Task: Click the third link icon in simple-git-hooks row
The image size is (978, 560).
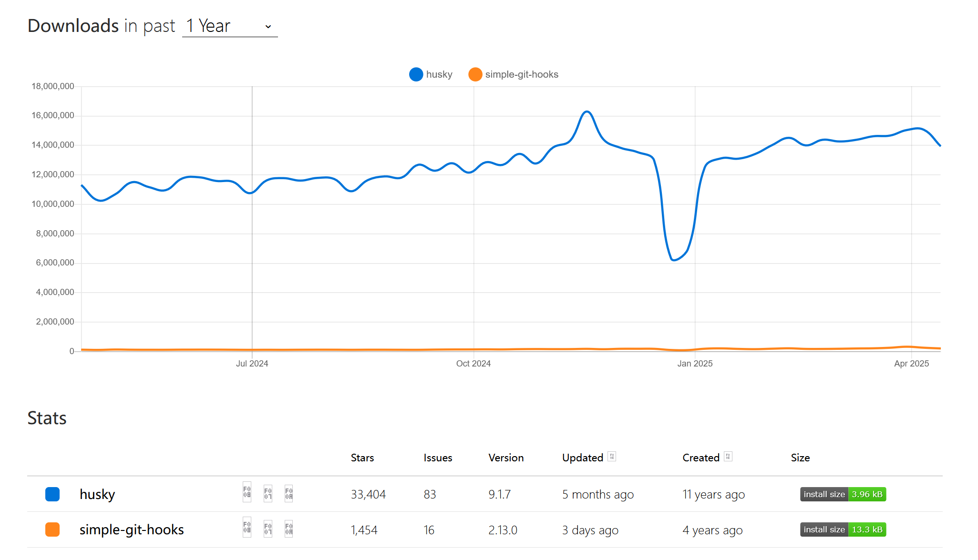Action: [288, 529]
